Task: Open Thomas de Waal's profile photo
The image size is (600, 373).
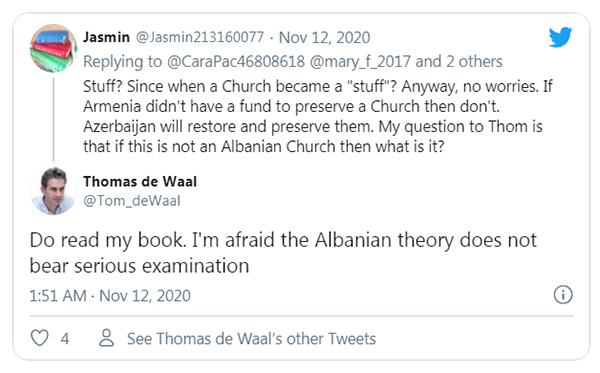Action: pyautogui.click(x=54, y=191)
